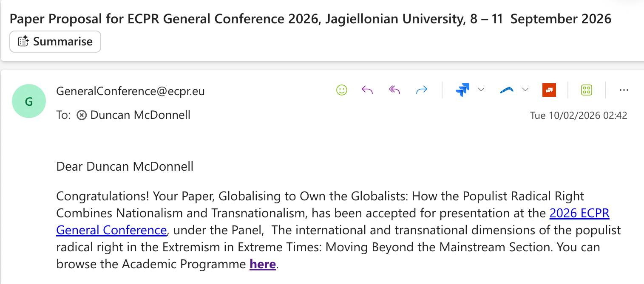Image resolution: width=644 pixels, height=284 pixels.
Task: Click the blue Boomerang add-in icon
Action: click(x=506, y=90)
